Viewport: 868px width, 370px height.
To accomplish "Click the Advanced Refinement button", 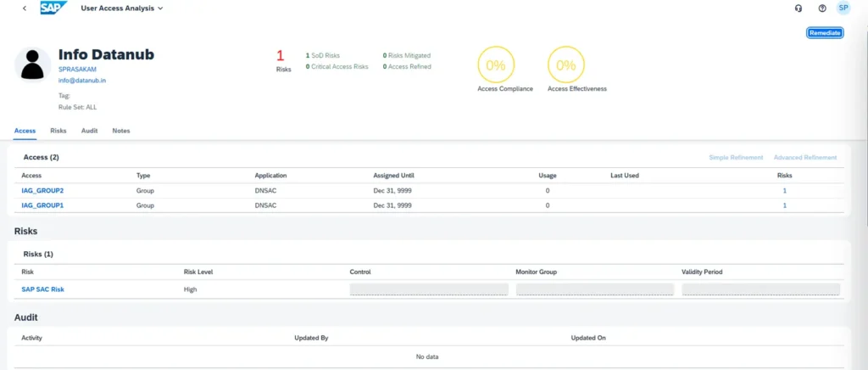I will click(804, 158).
